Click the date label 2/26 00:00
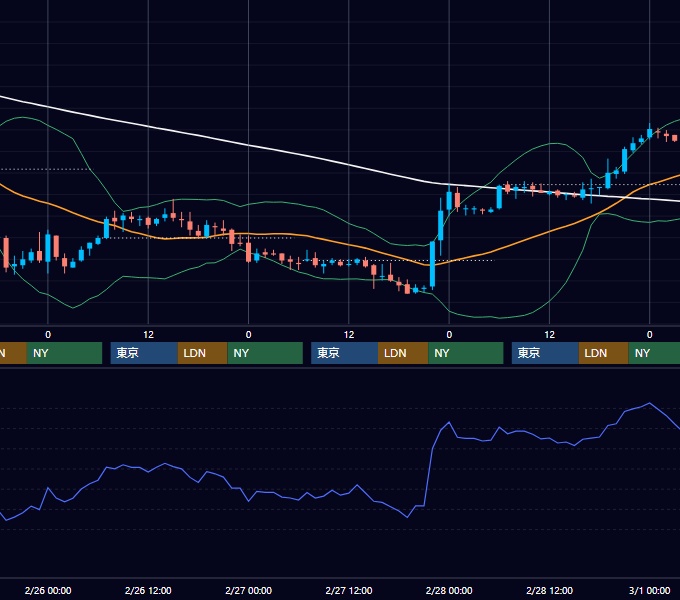680x600 pixels. pyautogui.click(x=48, y=590)
